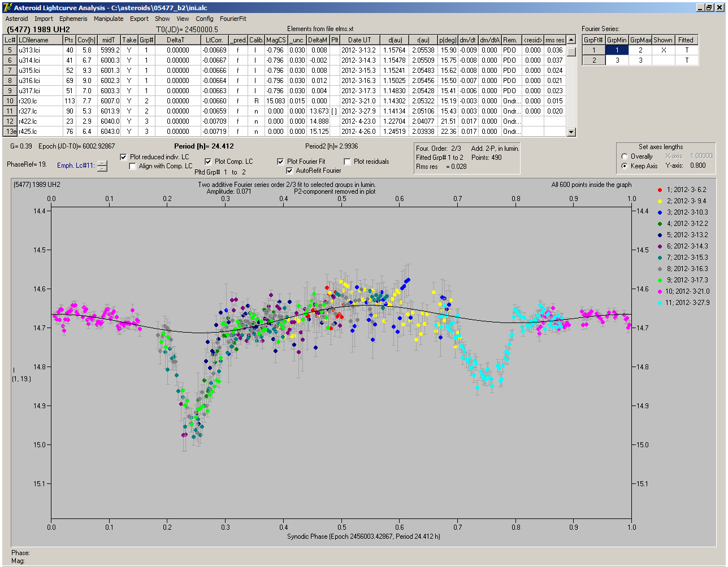
Task: Open the Asteroid menu
Action: [16, 19]
